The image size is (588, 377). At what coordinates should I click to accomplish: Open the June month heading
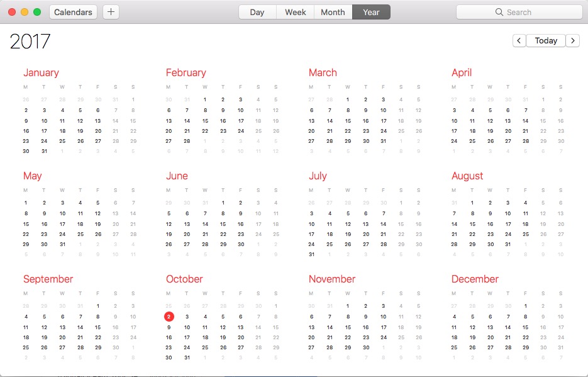click(x=177, y=176)
